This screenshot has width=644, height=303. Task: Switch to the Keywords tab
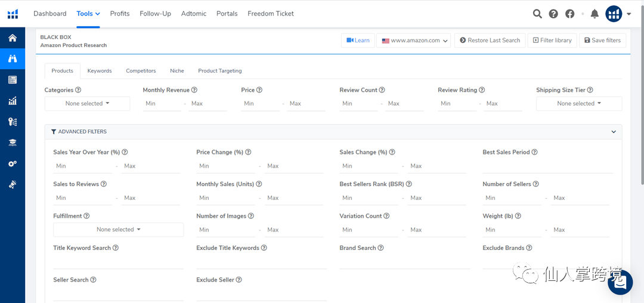[100, 71]
